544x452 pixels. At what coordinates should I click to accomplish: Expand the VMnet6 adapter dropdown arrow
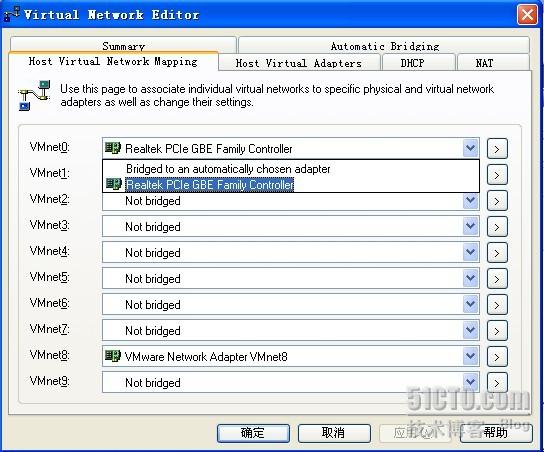(x=470, y=305)
